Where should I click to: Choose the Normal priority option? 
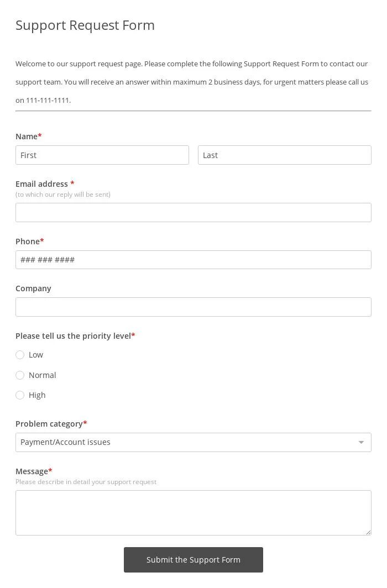[x=20, y=375]
